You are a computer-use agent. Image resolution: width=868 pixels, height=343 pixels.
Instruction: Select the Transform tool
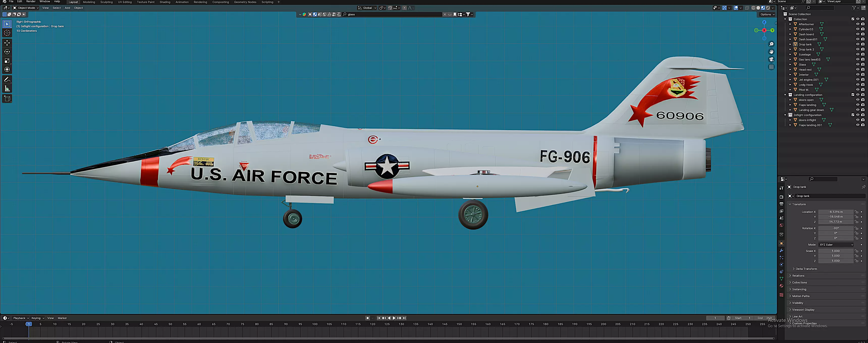point(7,69)
